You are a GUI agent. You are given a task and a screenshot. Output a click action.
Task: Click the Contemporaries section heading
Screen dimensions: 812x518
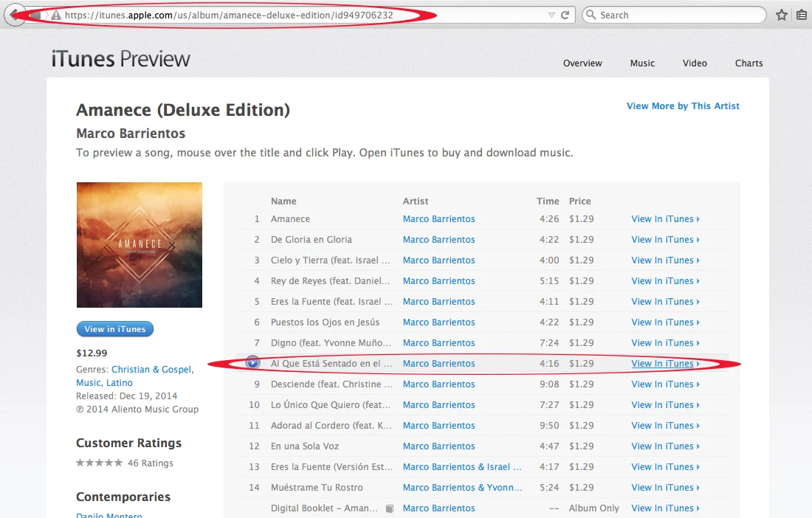click(123, 497)
